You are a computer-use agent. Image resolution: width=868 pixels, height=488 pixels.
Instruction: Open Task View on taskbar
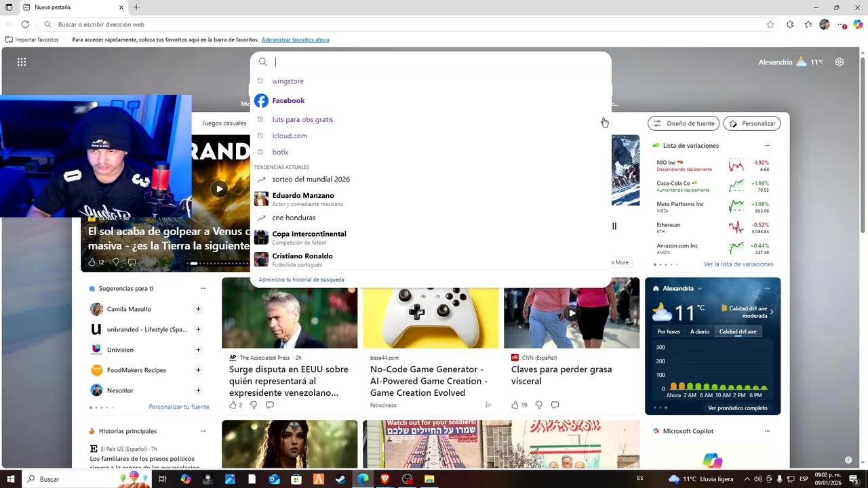[163, 479]
